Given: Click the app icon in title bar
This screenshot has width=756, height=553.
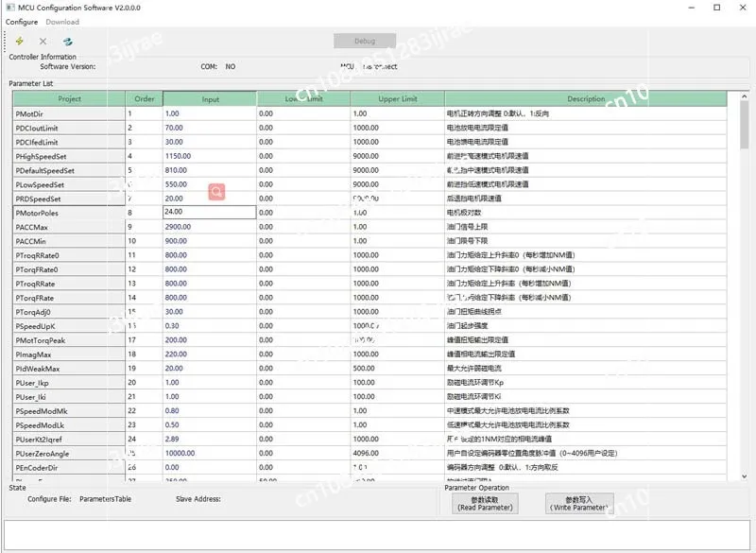Looking at the screenshot, I should point(9,7).
